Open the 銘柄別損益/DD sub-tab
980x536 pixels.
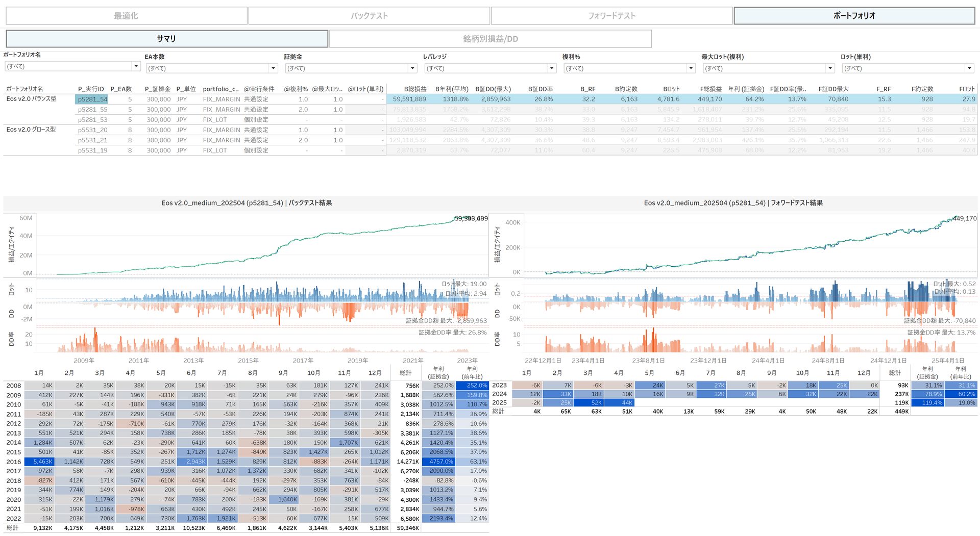tap(490, 39)
